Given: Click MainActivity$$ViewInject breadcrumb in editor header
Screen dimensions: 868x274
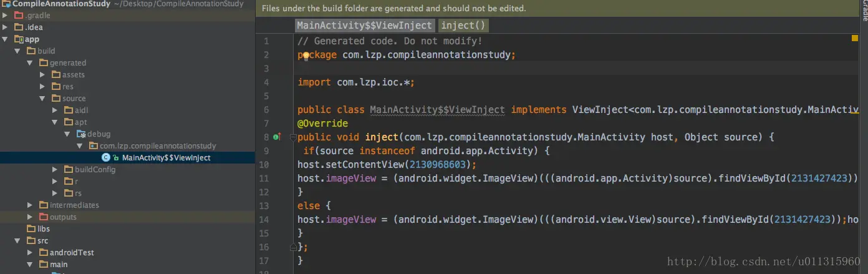Looking at the screenshot, I should pyautogui.click(x=365, y=26).
